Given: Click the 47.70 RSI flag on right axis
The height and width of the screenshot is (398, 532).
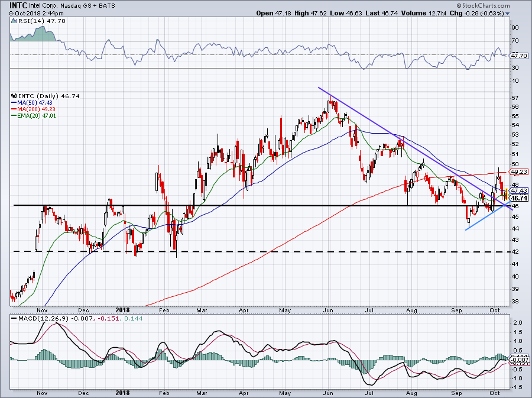Looking at the screenshot, I should 519,56.
